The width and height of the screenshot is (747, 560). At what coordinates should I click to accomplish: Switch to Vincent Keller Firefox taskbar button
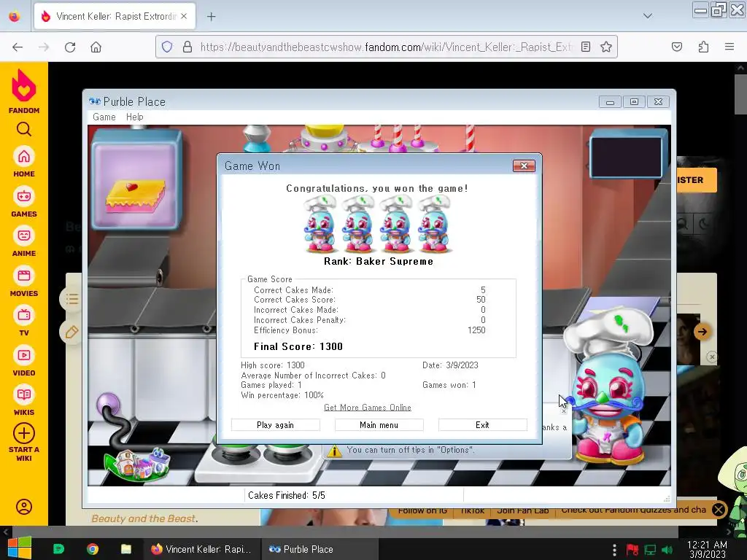(201, 549)
